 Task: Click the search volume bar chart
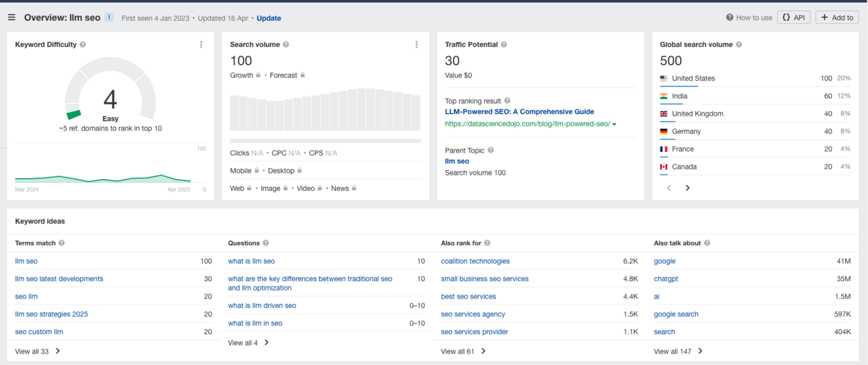pos(325,110)
